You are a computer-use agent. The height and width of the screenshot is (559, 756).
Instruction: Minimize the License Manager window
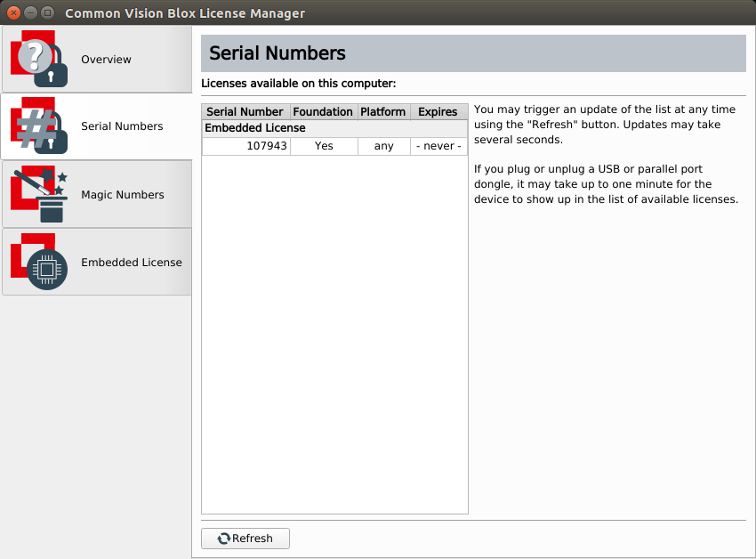tap(31, 13)
